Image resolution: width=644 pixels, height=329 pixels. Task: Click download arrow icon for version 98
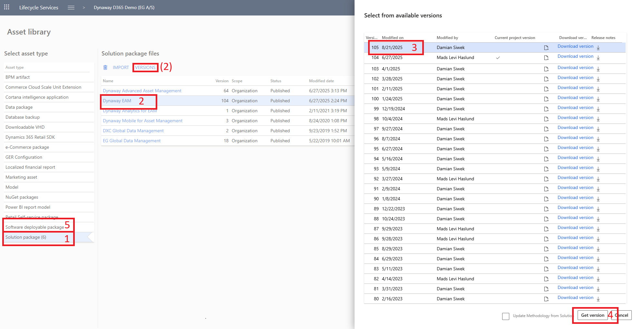598,119
